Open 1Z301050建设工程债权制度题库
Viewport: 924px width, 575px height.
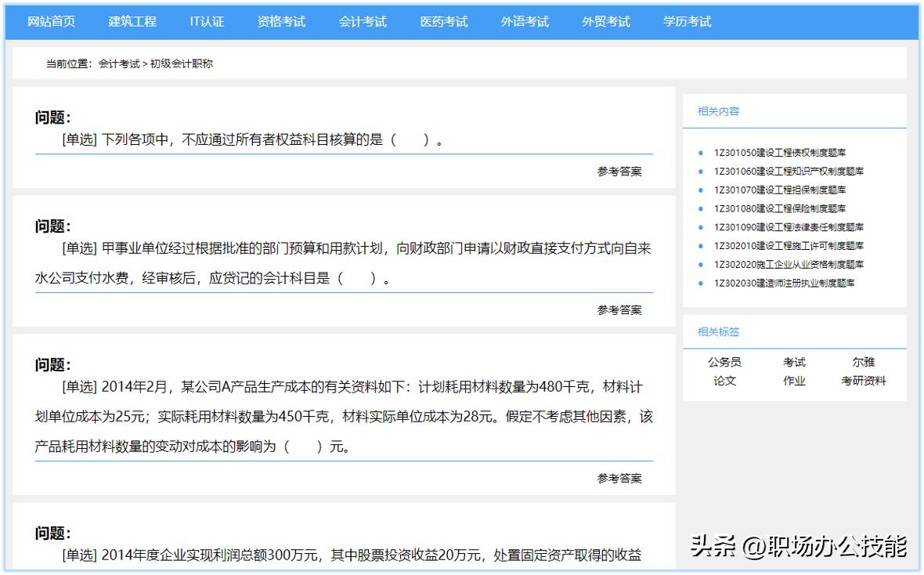point(780,153)
